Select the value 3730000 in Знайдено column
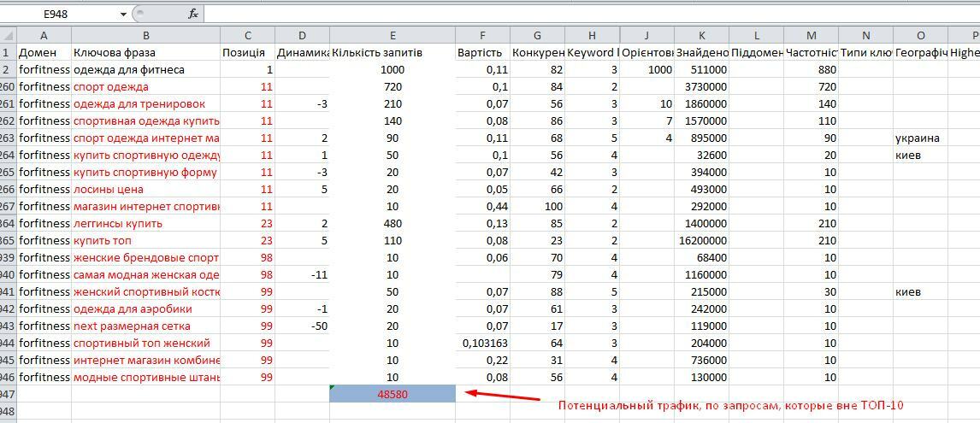 701,87
